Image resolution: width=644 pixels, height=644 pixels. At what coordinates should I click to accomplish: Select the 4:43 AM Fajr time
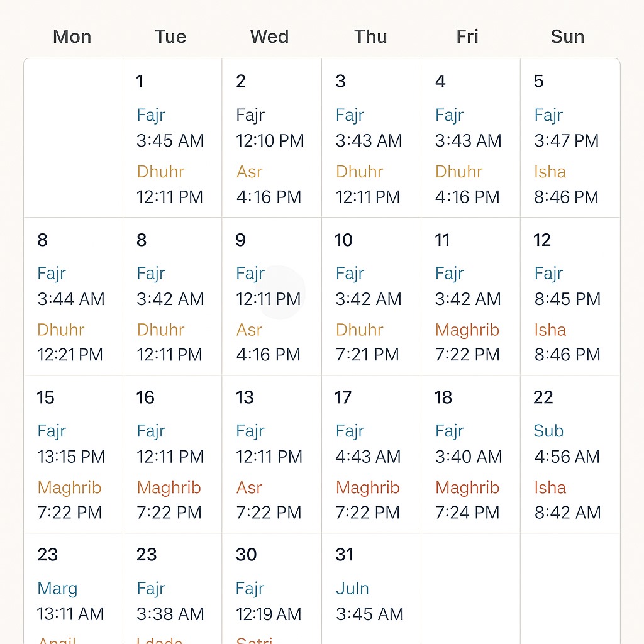(369, 457)
